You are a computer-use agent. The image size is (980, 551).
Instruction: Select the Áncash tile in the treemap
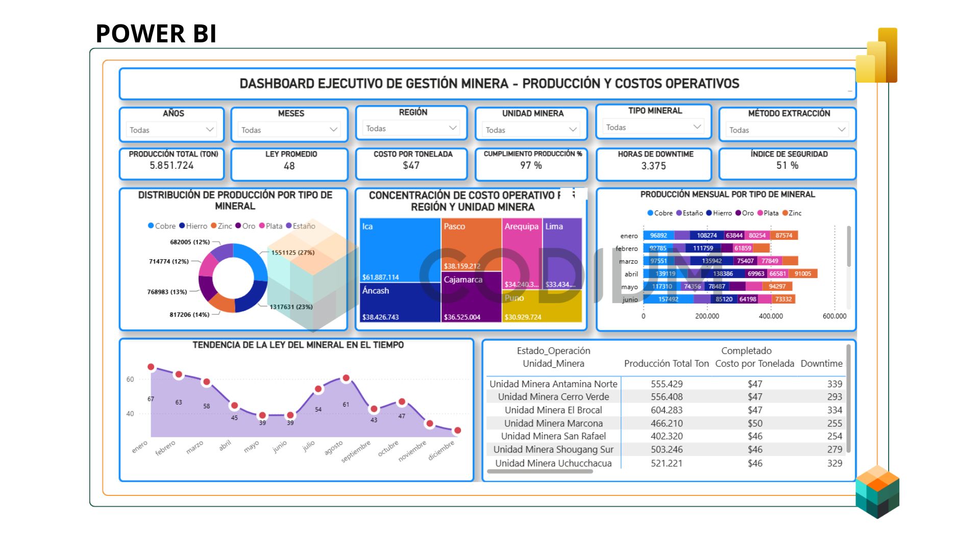click(x=401, y=303)
